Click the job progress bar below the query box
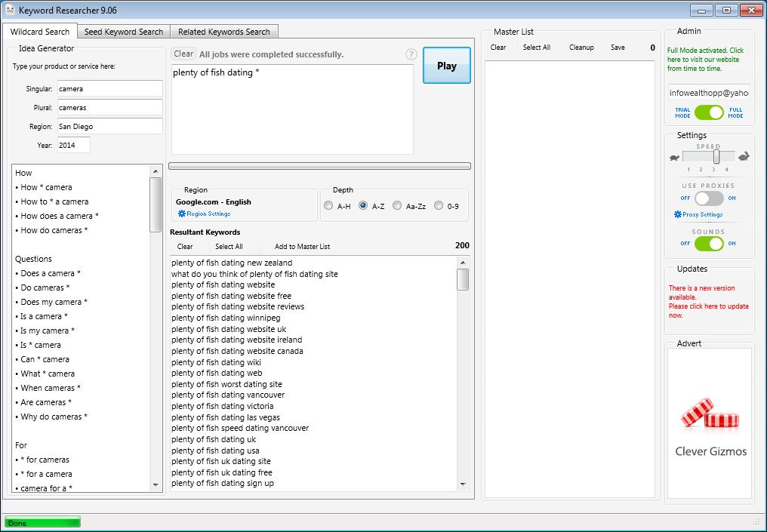Image resolution: width=767 pixels, height=532 pixels. click(319, 166)
